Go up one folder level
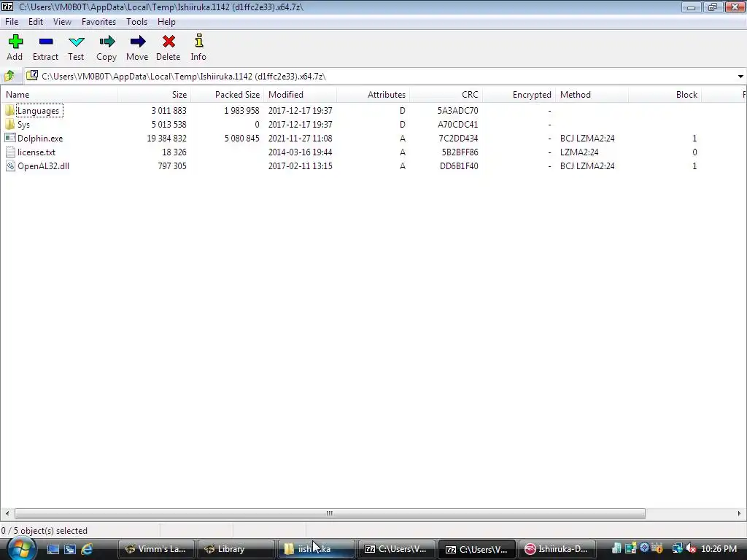Viewport: 747px width, 560px height. [x=9, y=76]
